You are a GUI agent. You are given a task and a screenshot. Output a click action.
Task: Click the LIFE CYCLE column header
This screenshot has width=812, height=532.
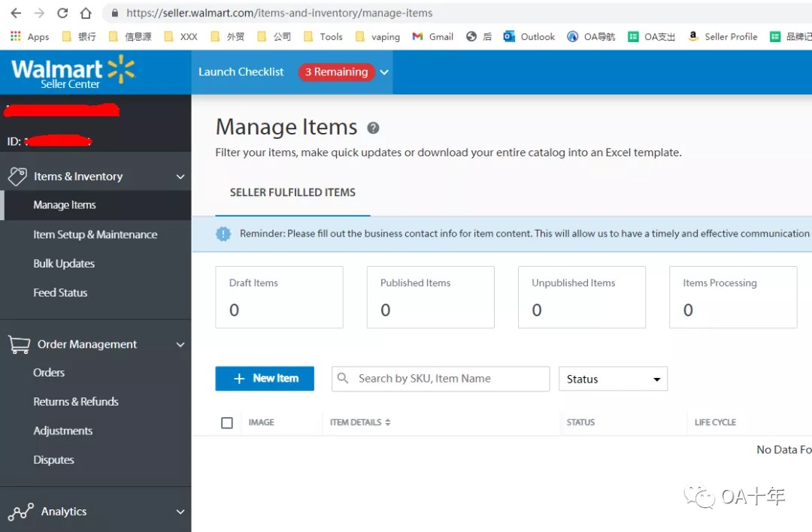click(715, 422)
